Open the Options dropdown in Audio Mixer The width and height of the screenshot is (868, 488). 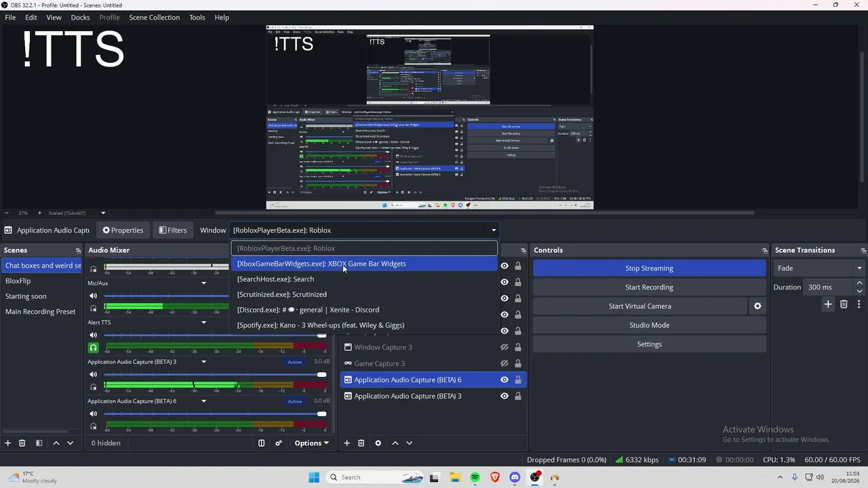pos(311,443)
